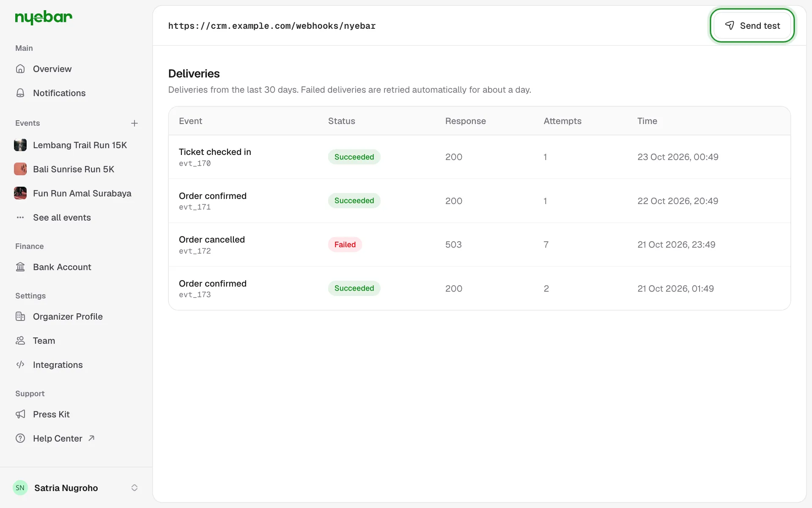Click the Status column header

point(342,121)
